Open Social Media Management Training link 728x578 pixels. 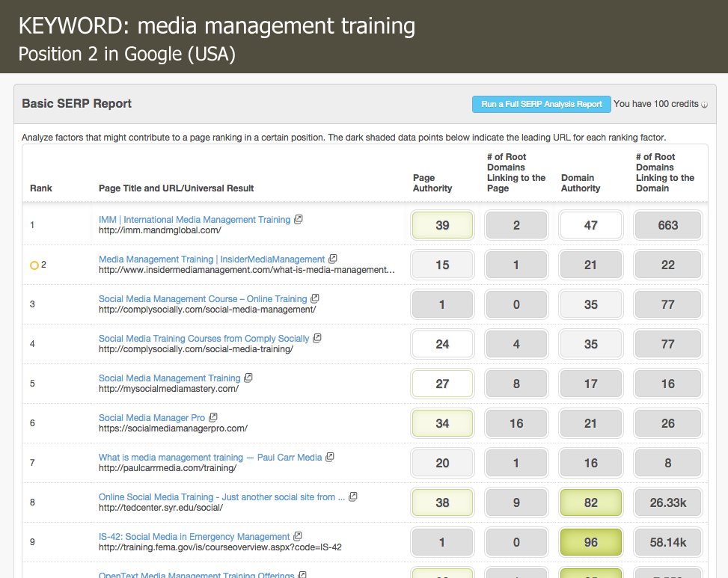point(169,378)
